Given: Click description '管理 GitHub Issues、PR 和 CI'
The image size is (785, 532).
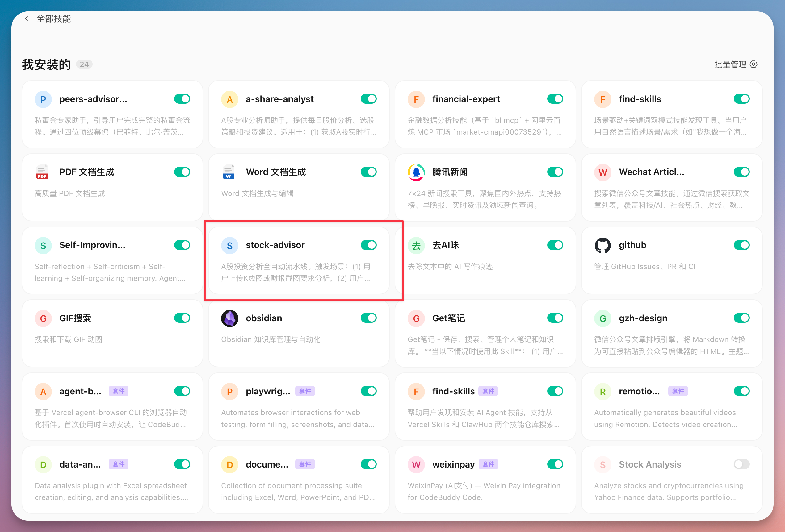Looking at the screenshot, I should click(644, 267).
